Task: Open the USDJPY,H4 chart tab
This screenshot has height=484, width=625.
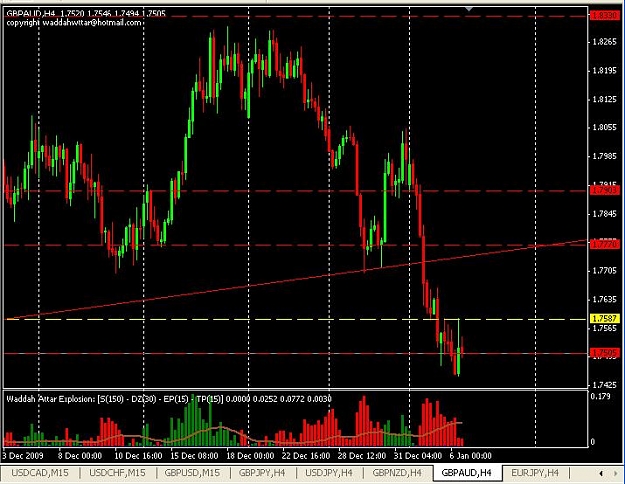Action: pos(329,473)
